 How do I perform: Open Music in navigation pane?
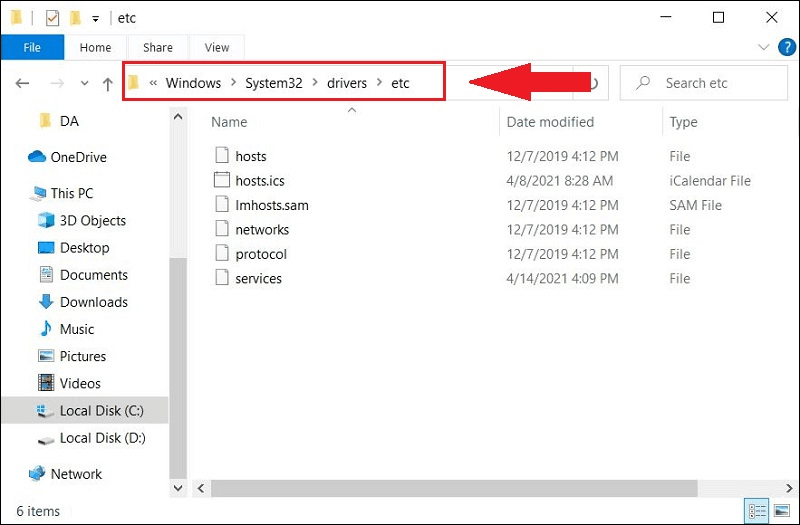click(66, 329)
